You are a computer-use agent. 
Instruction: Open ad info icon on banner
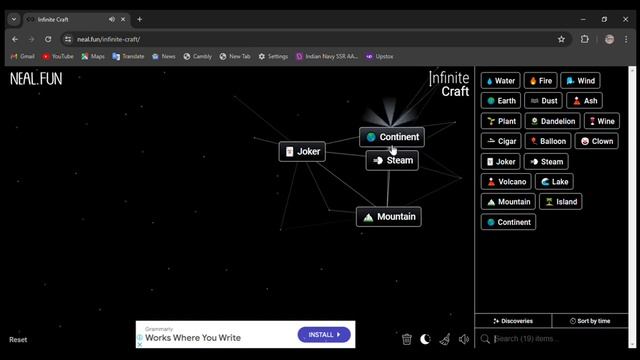[140, 338]
